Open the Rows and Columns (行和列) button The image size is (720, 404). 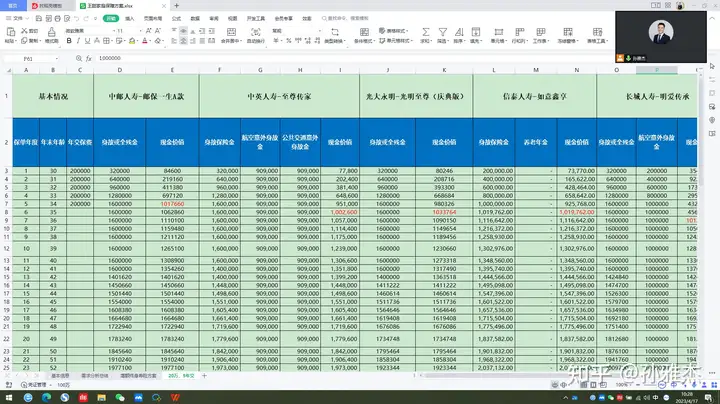(519, 35)
